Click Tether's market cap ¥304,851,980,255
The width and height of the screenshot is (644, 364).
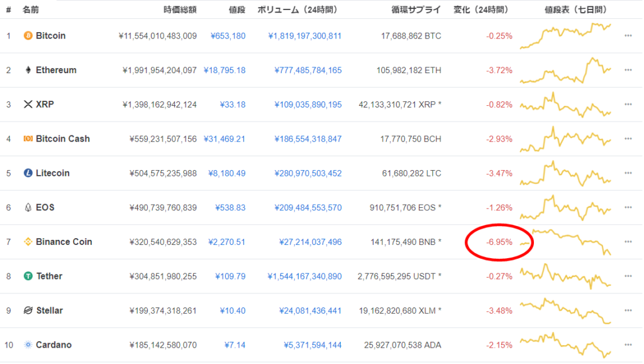point(163,276)
